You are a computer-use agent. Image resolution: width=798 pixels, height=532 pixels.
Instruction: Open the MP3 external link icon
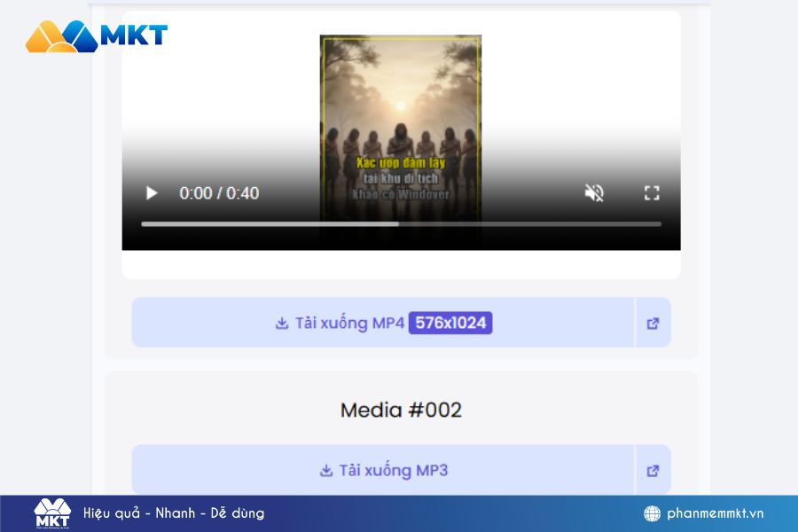pyautogui.click(x=653, y=471)
